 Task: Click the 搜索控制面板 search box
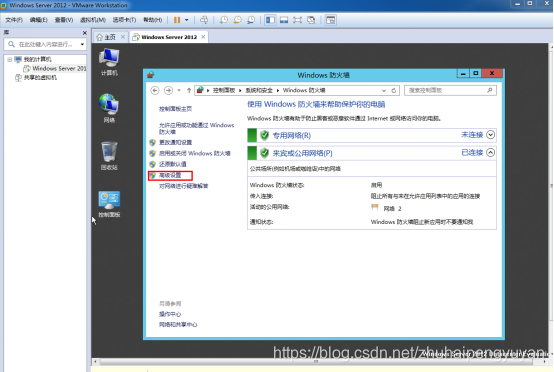click(x=450, y=90)
